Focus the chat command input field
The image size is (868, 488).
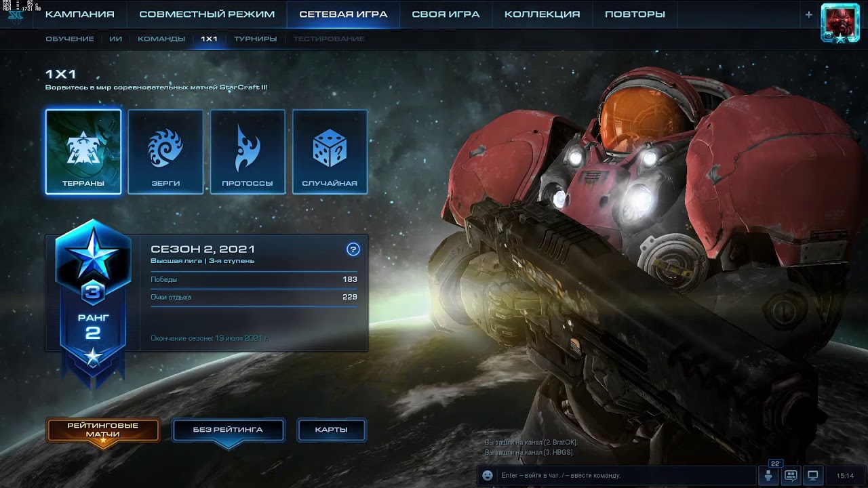[x=625, y=476]
